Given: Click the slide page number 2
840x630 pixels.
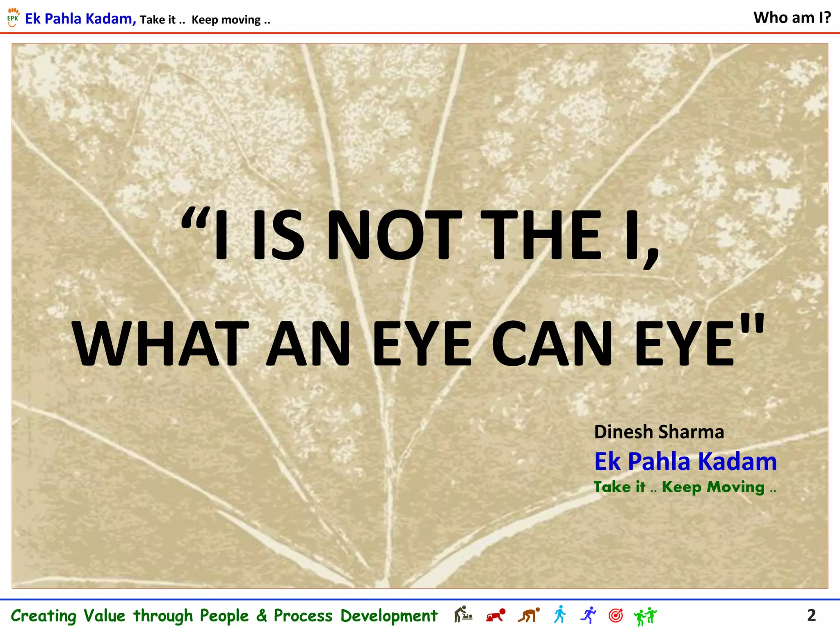Looking at the screenshot, I should point(811,615).
